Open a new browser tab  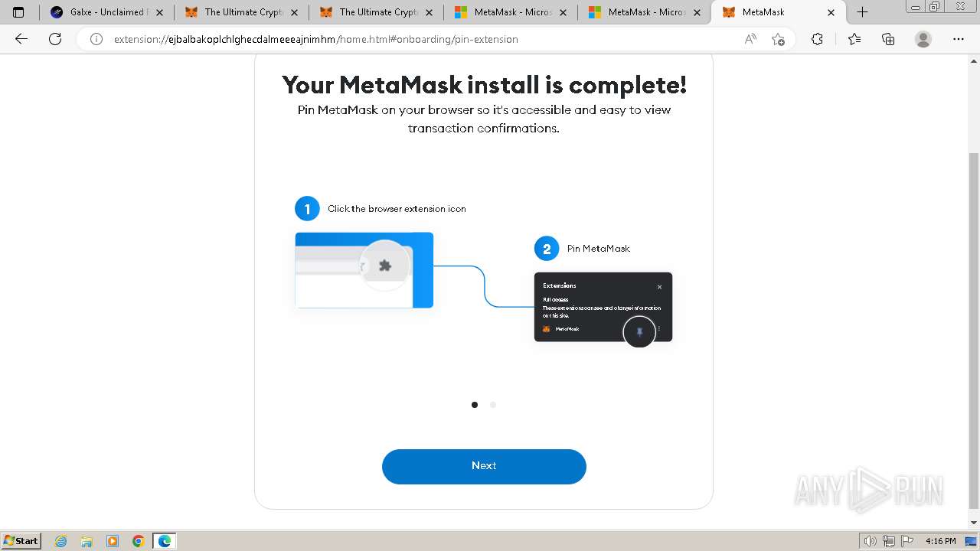click(x=862, y=12)
